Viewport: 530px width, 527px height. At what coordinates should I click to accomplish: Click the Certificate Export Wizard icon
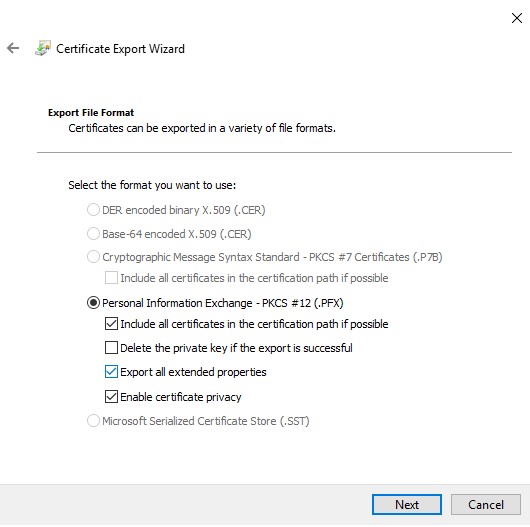43,48
